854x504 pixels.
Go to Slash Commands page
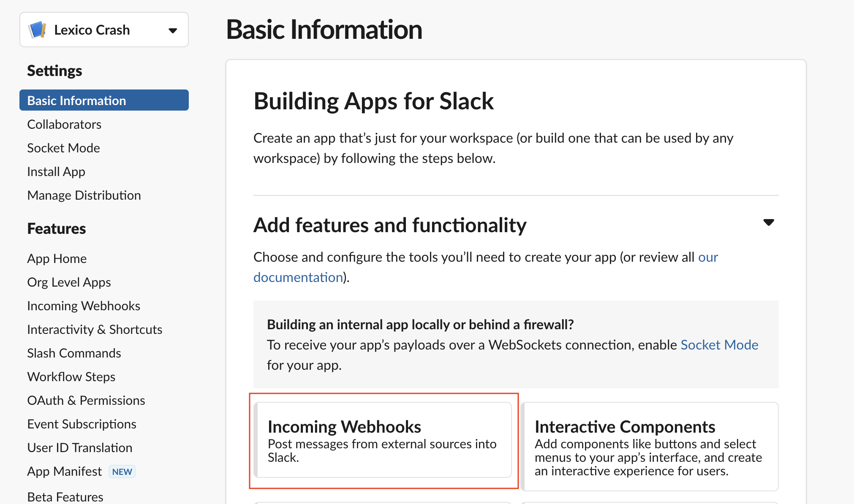pyautogui.click(x=74, y=353)
